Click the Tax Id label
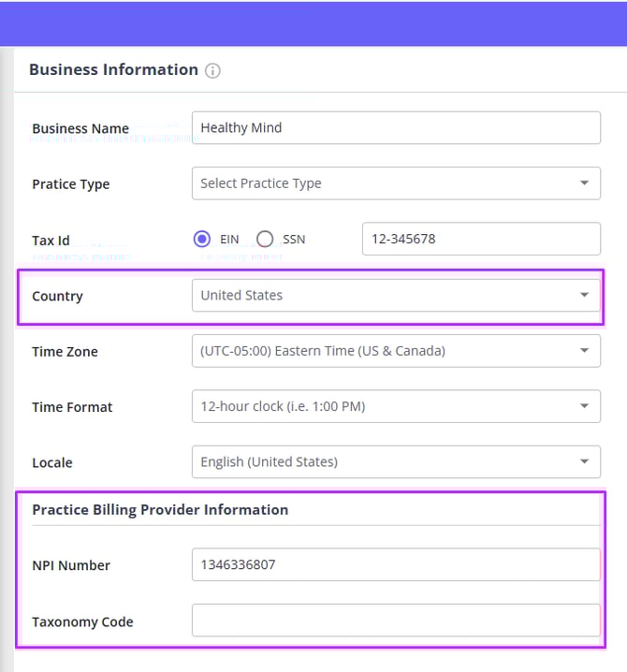Image resolution: width=627 pixels, height=672 pixels. 51,241
